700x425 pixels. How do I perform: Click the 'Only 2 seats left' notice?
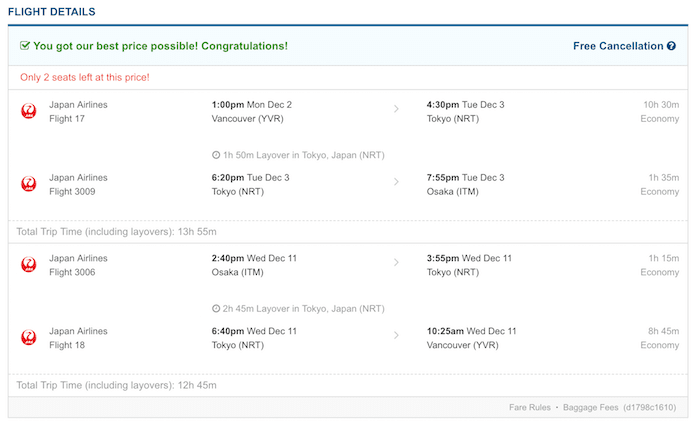coord(85,77)
